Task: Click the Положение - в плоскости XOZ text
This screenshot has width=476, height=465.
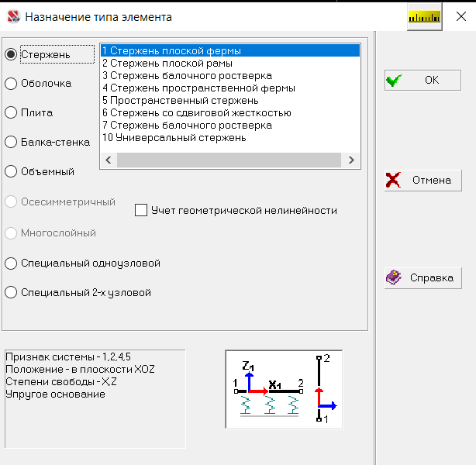Action: coord(80,370)
